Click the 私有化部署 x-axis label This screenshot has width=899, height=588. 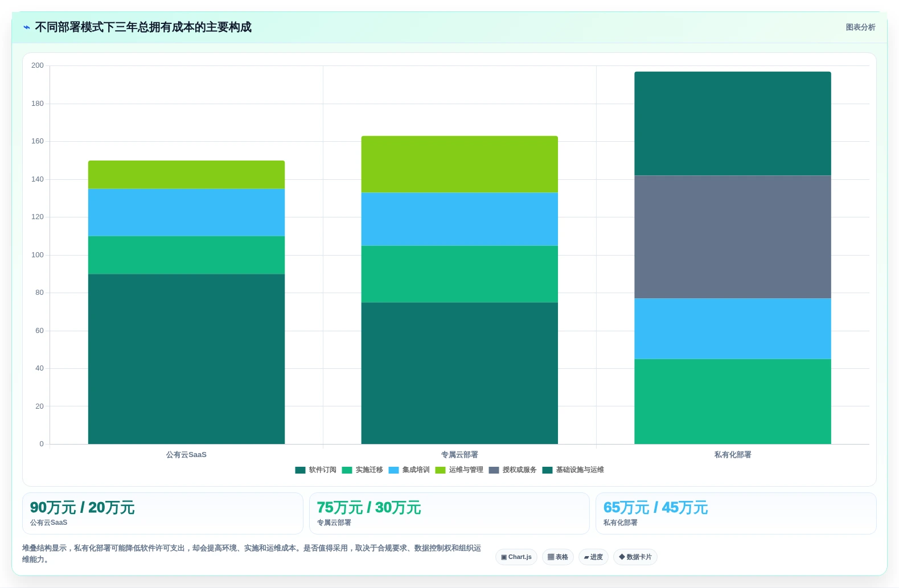(733, 455)
